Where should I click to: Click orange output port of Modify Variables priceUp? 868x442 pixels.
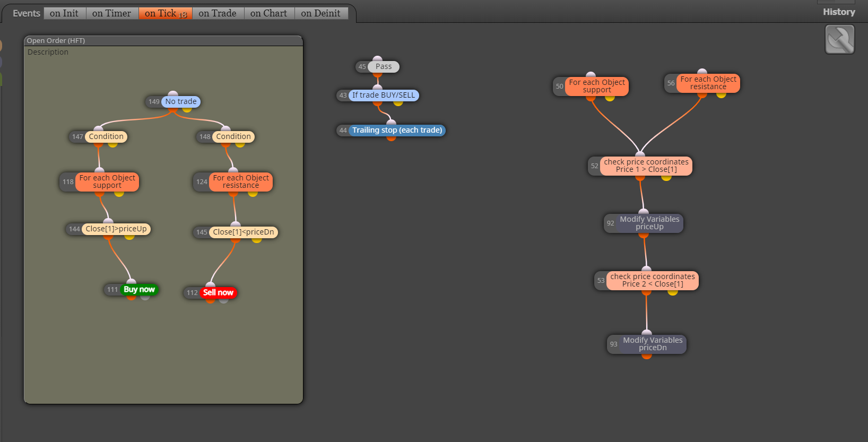tap(644, 235)
